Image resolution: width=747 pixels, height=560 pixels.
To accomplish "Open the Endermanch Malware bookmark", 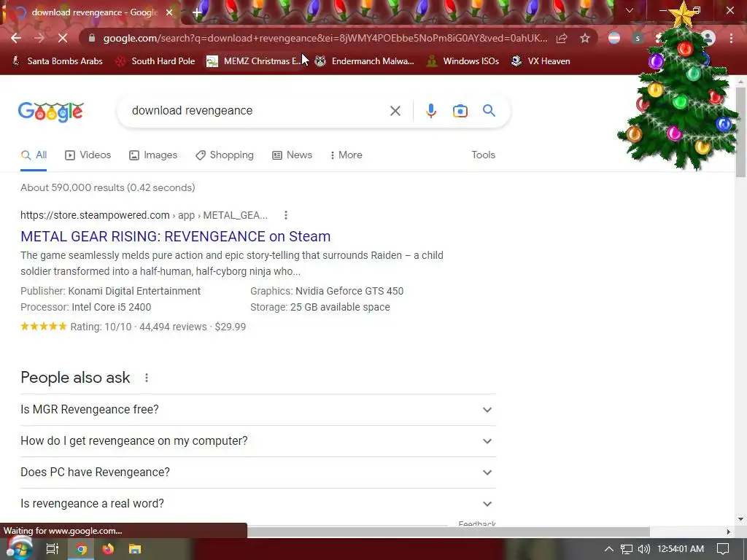I will pyautogui.click(x=365, y=61).
